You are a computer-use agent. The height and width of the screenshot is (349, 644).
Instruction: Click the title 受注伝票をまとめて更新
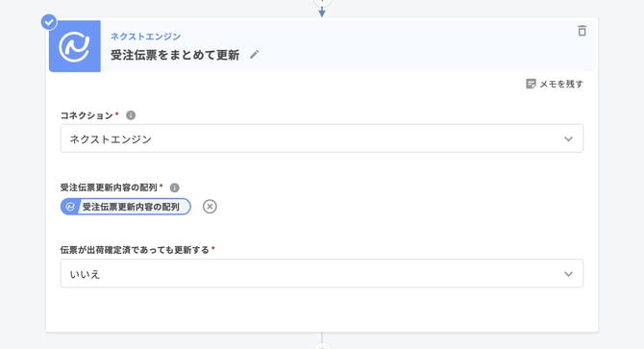point(175,55)
